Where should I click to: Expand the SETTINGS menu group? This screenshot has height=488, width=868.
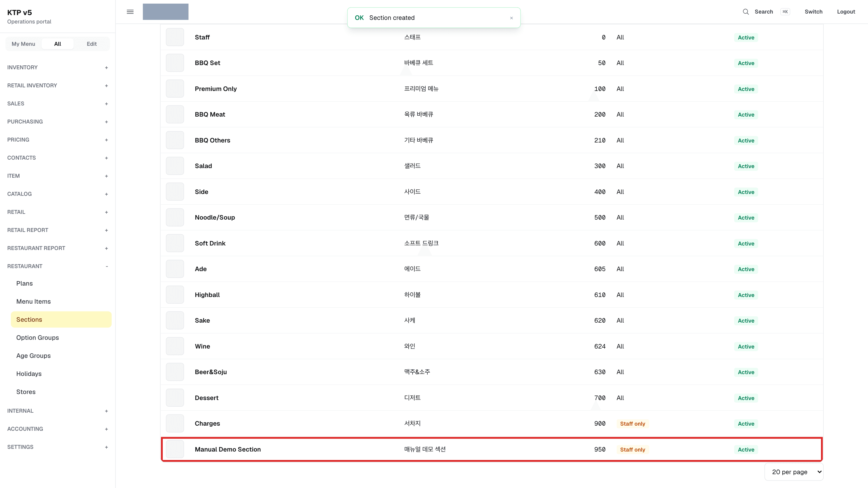click(x=58, y=447)
